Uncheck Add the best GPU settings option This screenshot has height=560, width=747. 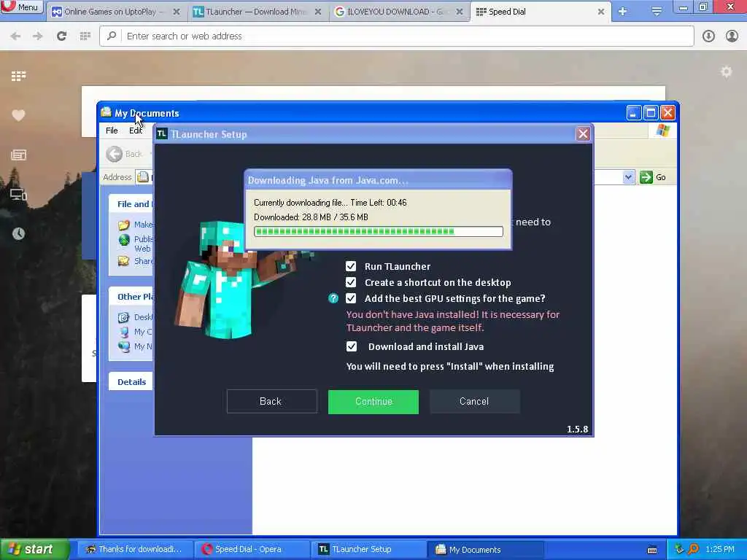(351, 298)
